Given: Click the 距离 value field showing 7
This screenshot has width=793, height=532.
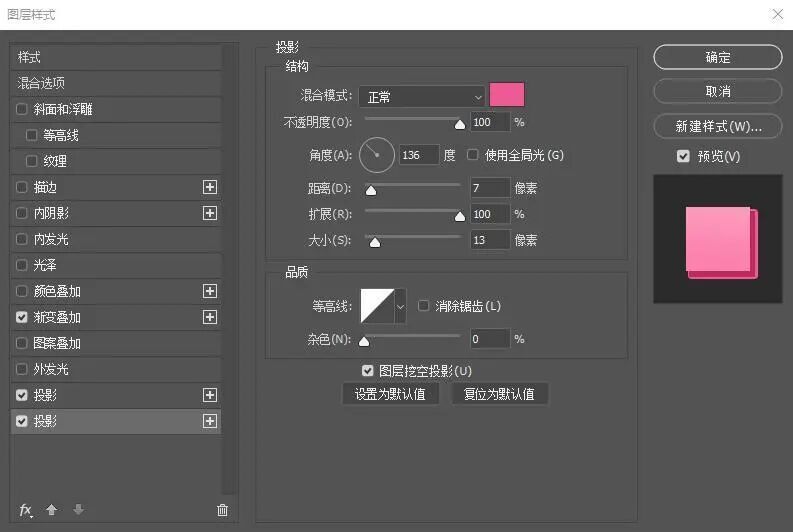Looking at the screenshot, I should point(490,188).
